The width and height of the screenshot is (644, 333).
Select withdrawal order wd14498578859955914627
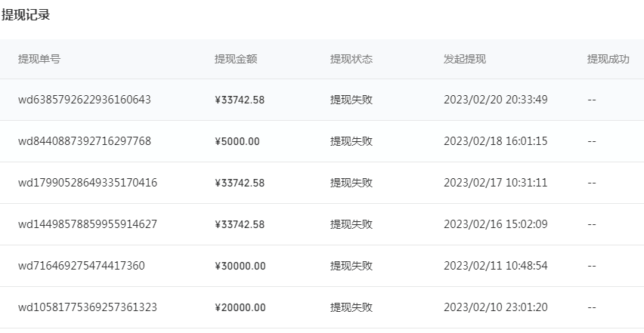88,224
